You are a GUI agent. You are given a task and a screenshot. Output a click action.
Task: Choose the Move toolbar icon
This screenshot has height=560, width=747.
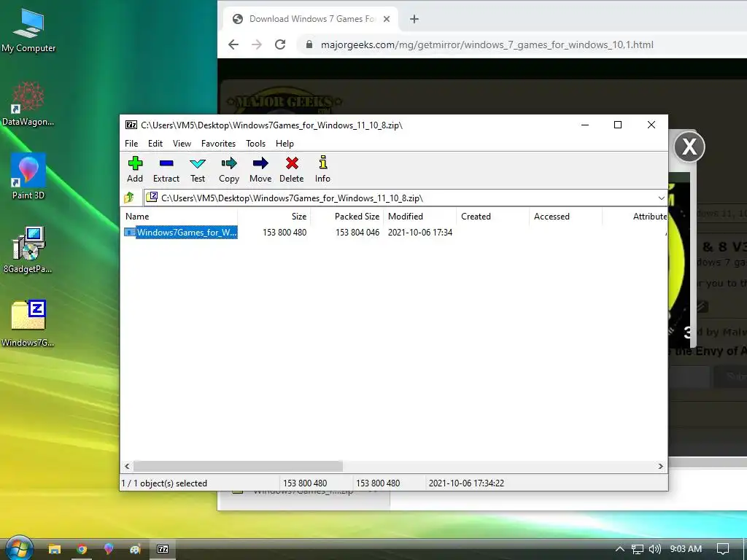pyautogui.click(x=260, y=169)
